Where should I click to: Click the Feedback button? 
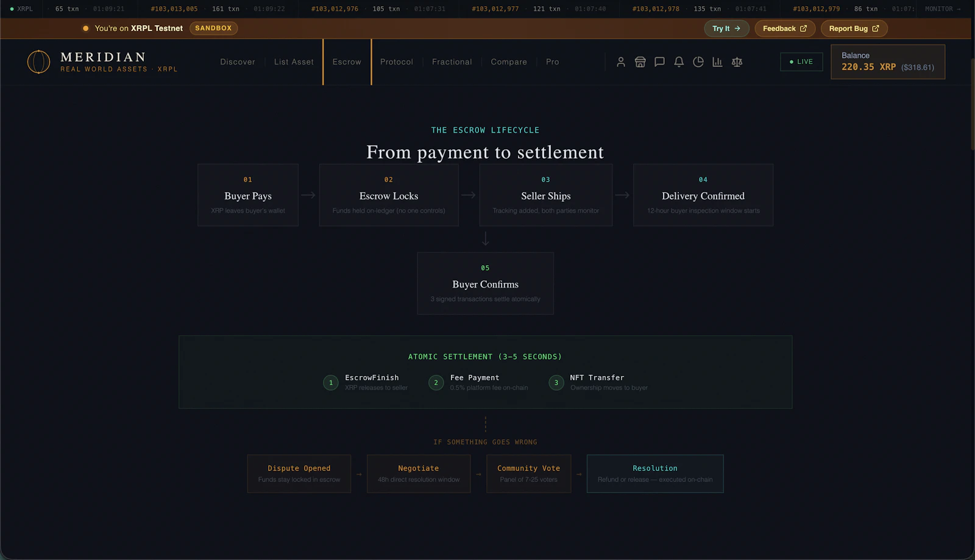(785, 29)
